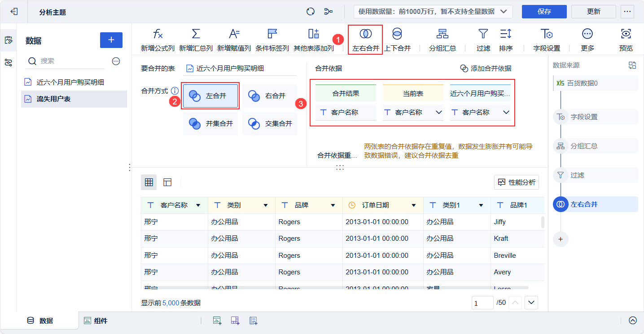Choose the 右合并 merge method
Image resolution: width=644 pixels, height=334 pixels.
[270, 96]
